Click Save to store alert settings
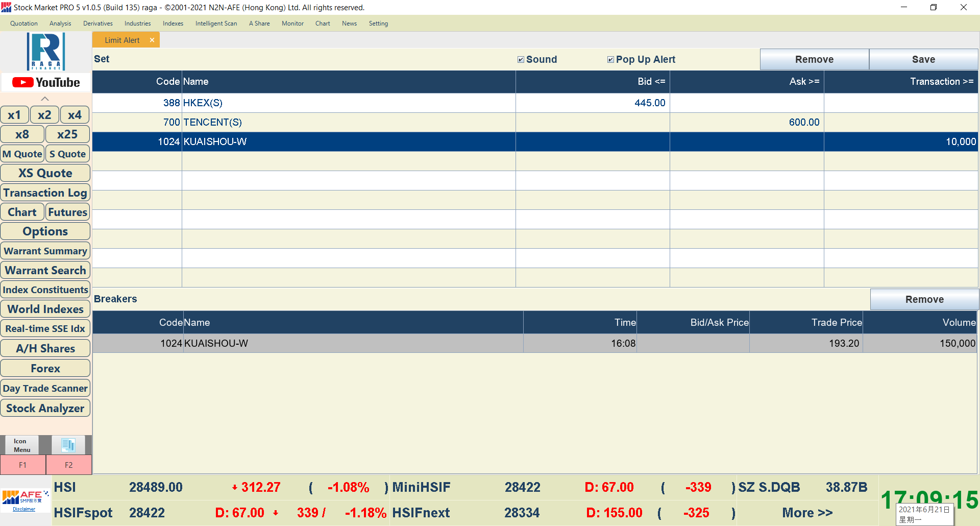This screenshot has height=526, width=980. [x=923, y=59]
